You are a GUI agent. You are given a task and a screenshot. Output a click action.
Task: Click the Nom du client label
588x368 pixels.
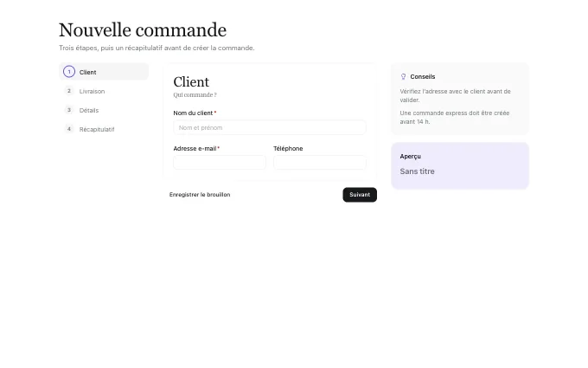pyautogui.click(x=193, y=113)
